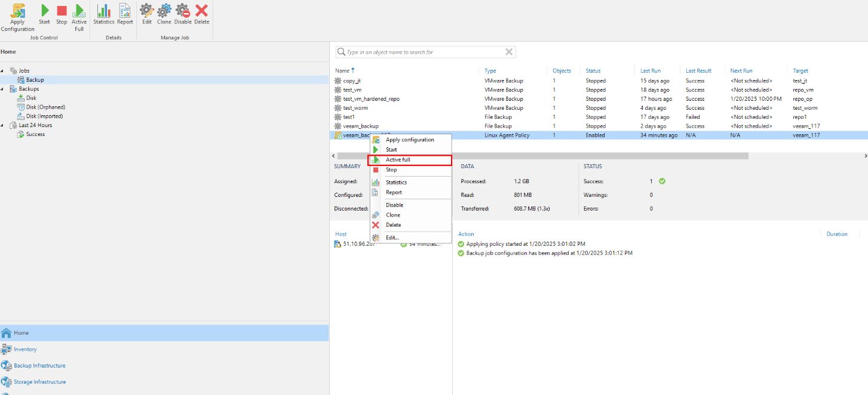Open the Inventory navigation view

coord(25,350)
